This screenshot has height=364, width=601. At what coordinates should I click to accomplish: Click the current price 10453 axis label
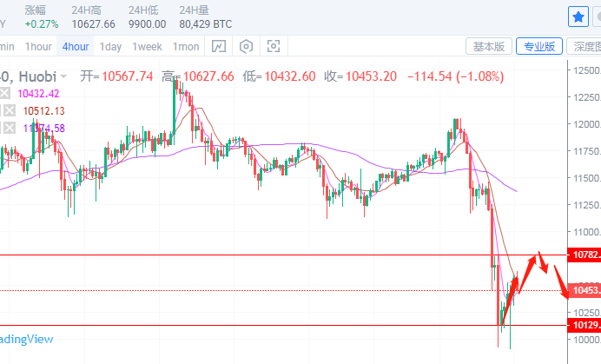pos(584,290)
